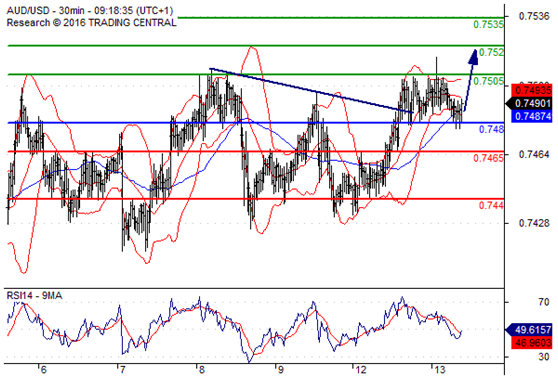Click the red price tag 0.74935

pos(532,90)
